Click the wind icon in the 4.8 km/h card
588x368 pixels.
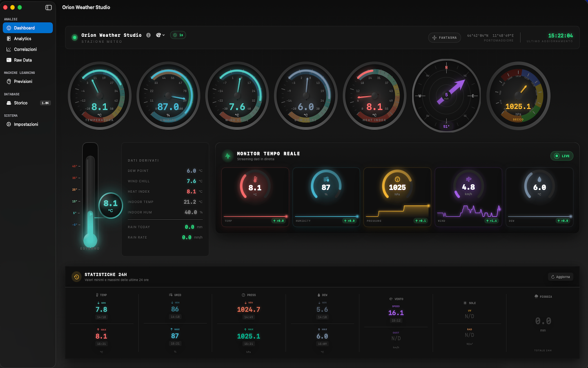(468, 179)
